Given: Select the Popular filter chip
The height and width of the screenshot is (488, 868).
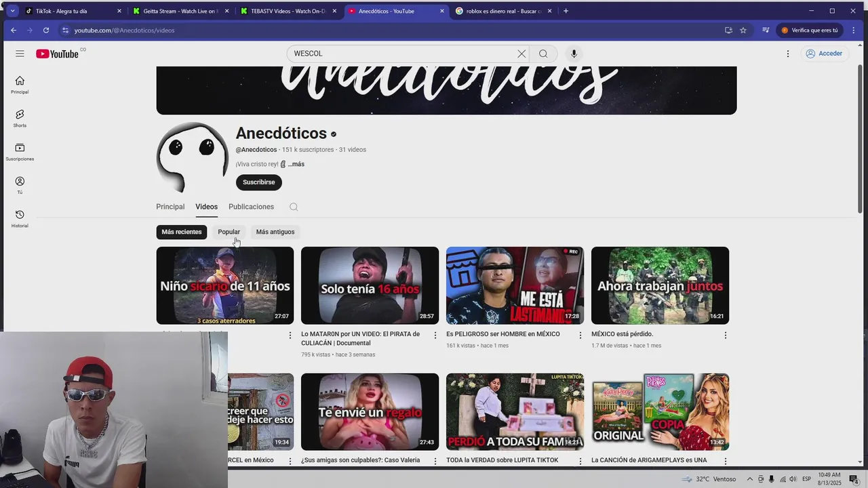Looking at the screenshot, I should (x=229, y=232).
